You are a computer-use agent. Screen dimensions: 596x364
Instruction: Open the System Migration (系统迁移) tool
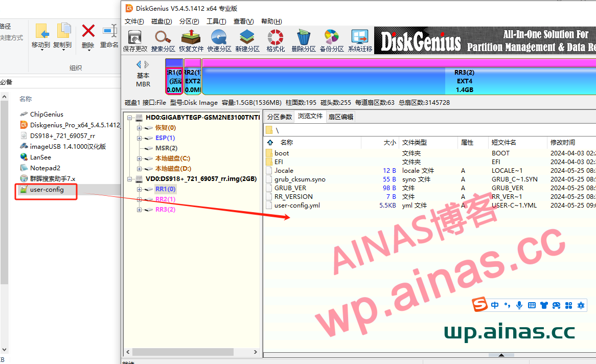click(360, 41)
